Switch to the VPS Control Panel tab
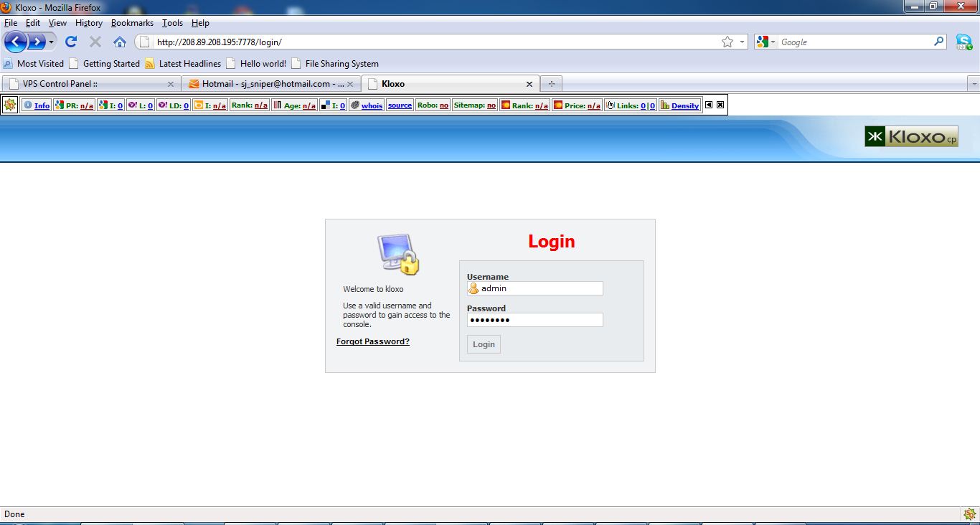This screenshot has height=525, width=980. coord(91,84)
